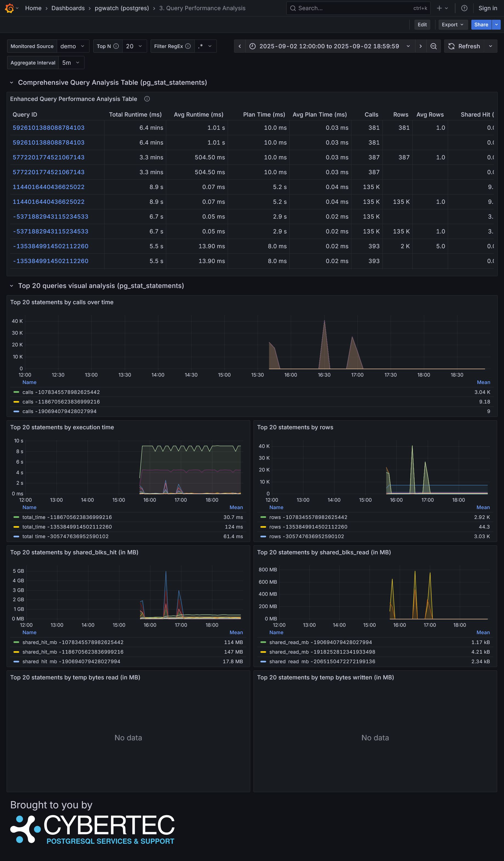Screen dimensions: 504x861
Task: Shift time range backward with left arrow
Action: [240, 46]
